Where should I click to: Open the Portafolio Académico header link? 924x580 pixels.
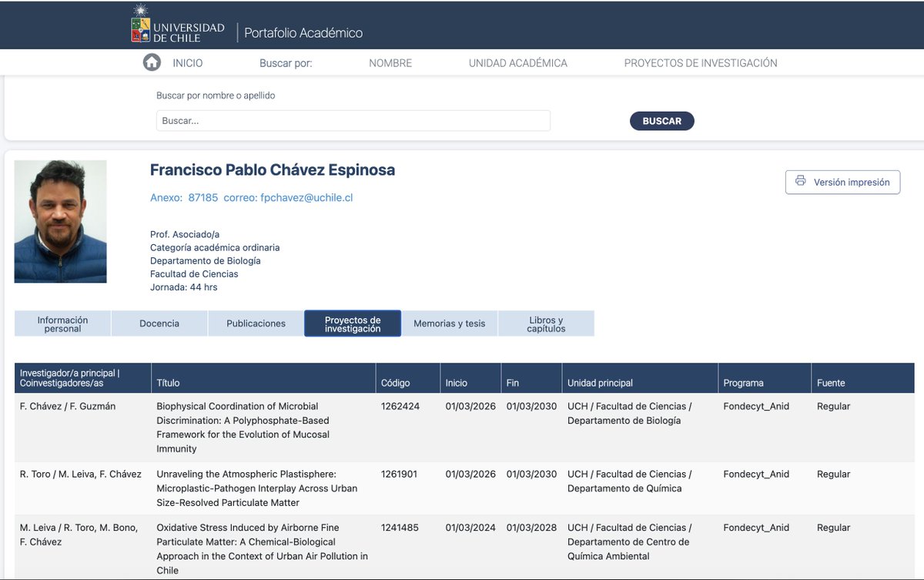point(303,32)
